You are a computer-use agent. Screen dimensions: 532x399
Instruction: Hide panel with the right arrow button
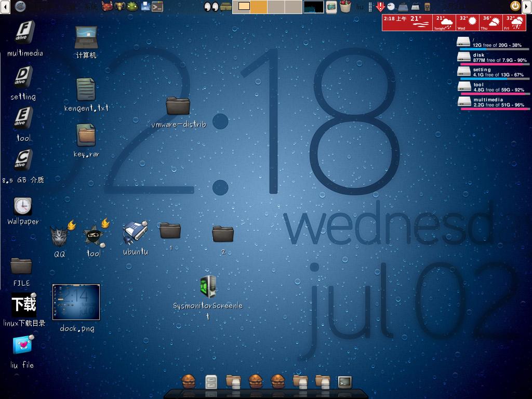point(527,7)
